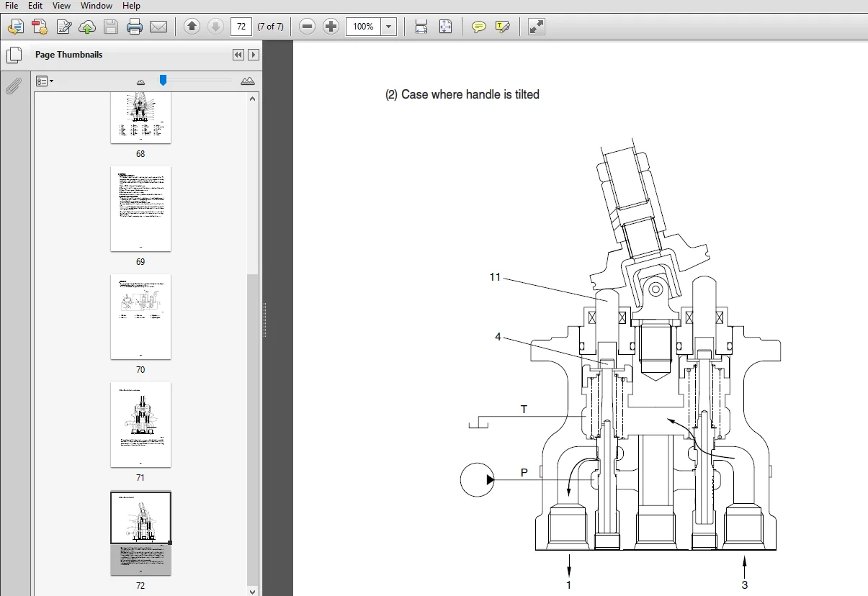The height and width of the screenshot is (596, 868).
Task: Click the 'Page Thumbnails' panel title
Action: point(69,55)
